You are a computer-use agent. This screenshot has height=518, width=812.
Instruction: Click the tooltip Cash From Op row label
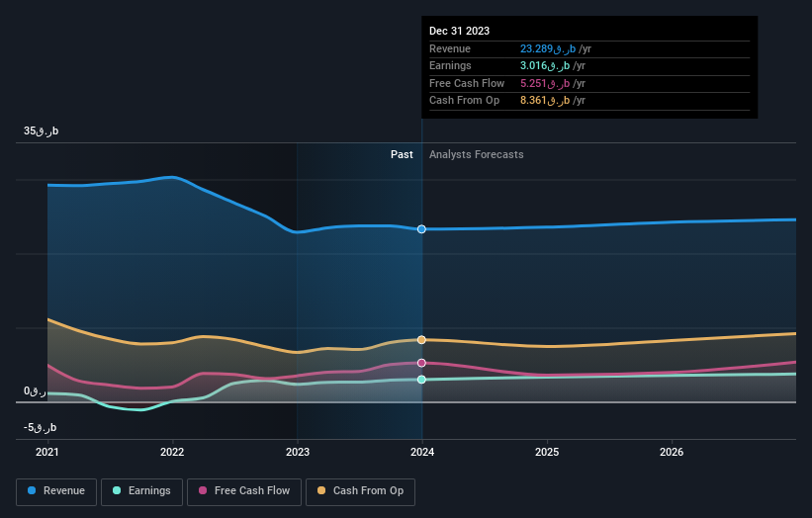tap(465, 101)
